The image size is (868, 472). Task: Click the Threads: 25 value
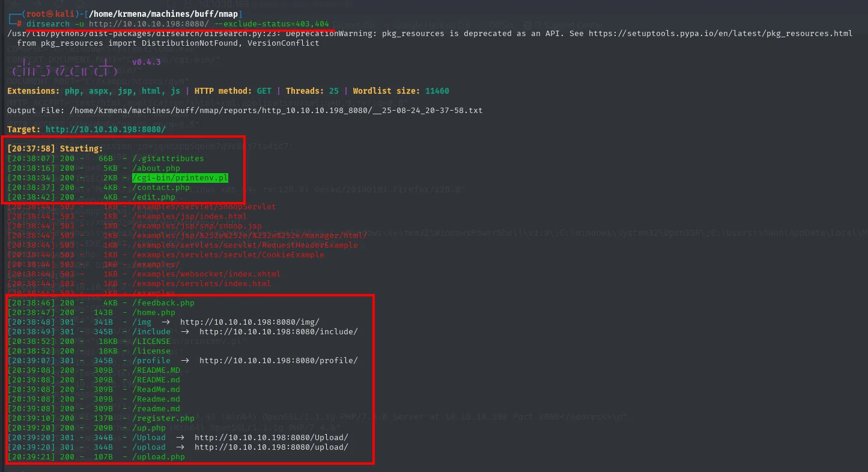pos(312,91)
